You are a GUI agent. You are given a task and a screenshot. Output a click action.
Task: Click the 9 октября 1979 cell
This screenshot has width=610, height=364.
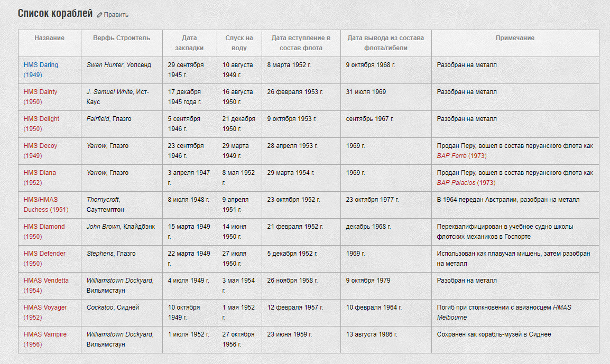386,285
